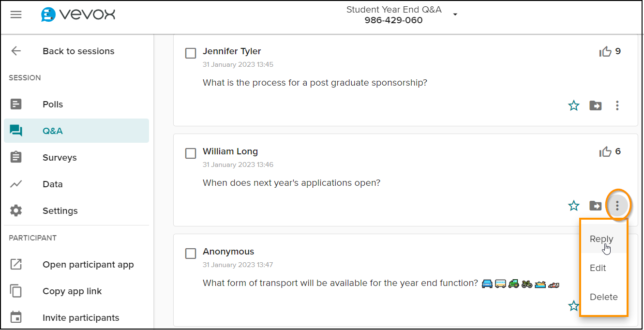Move Jennifer Tyler's question to folder
Image resolution: width=644 pixels, height=330 pixels.
tap(596, 105)
